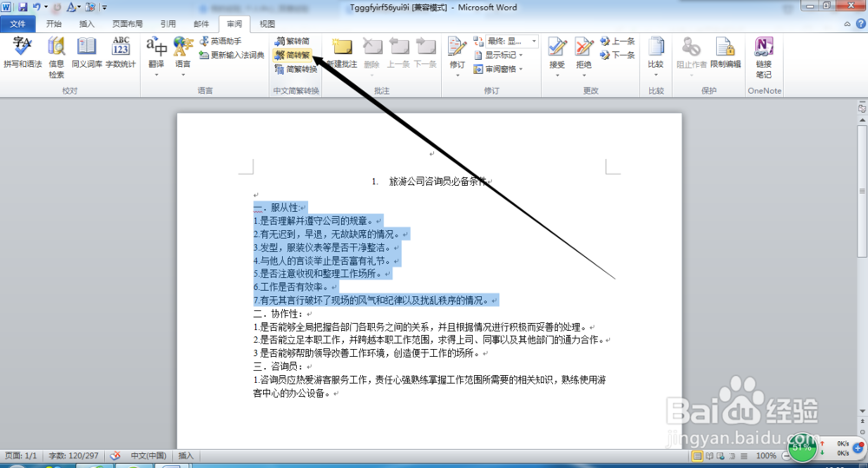Click the language status 中文(中国)
Image resolution: width=868 pixels, height=468 pixels.
pos(148,456)
